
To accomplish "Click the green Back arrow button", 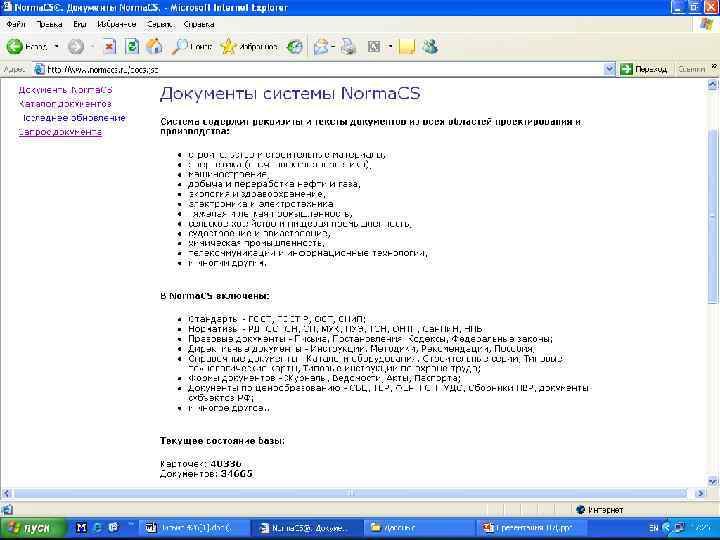I will 15,46.
